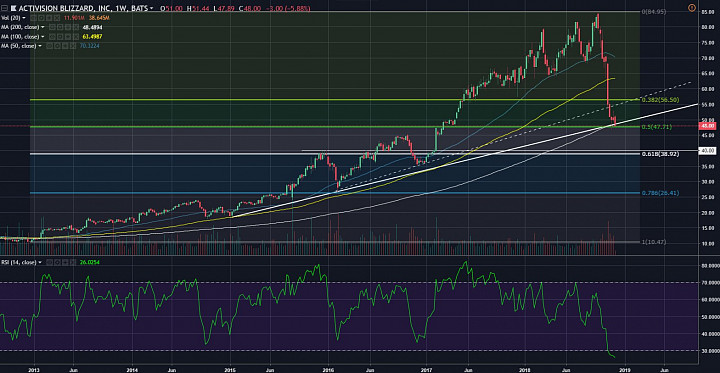
Task: Click the 0(84.95) Fibonacci top label
Action: [x=654, y=11]
